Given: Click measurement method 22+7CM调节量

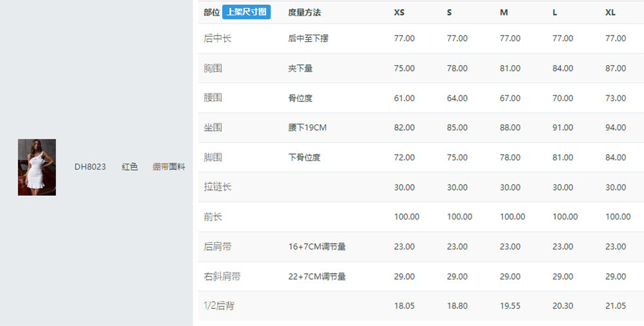Looking at the screenshot, I should [317, 276].
